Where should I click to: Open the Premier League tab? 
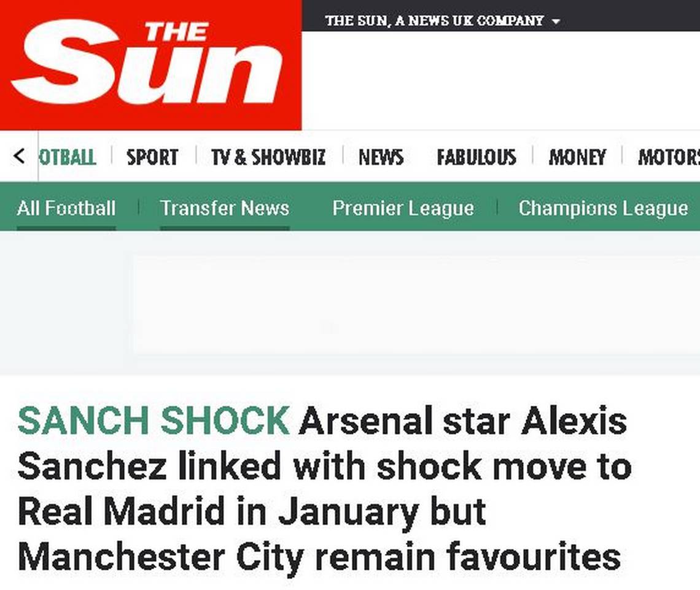[403, 208]
